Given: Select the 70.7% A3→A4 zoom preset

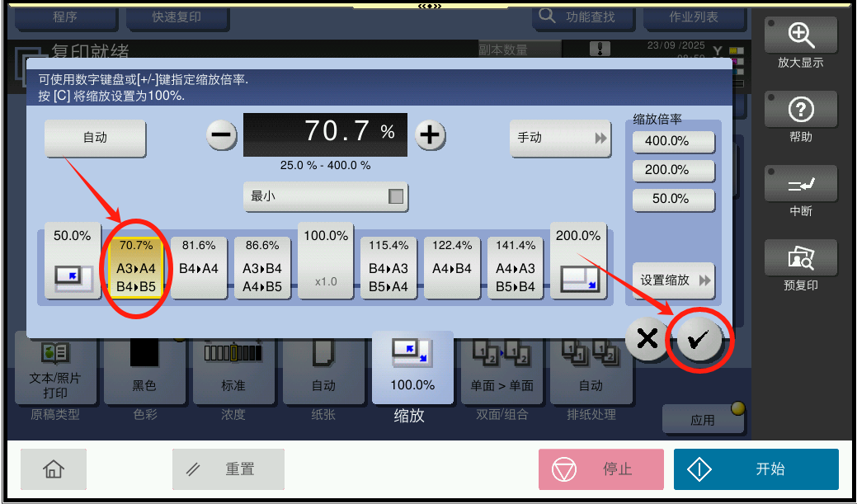Looking at the screenshot, I should click(x=136, y=267).
